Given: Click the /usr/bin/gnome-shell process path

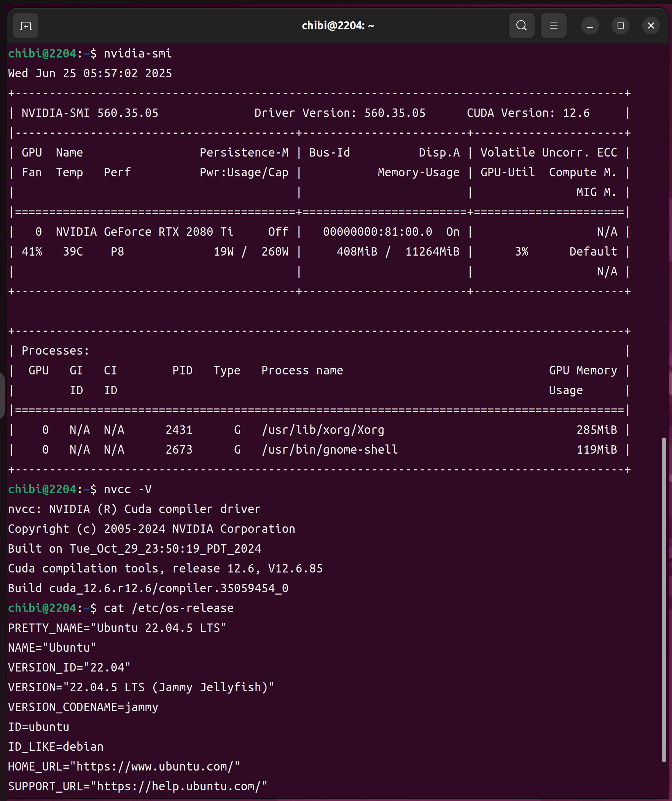Looking at the screenshot, I should pyautogui.click(x=330, y=450).
